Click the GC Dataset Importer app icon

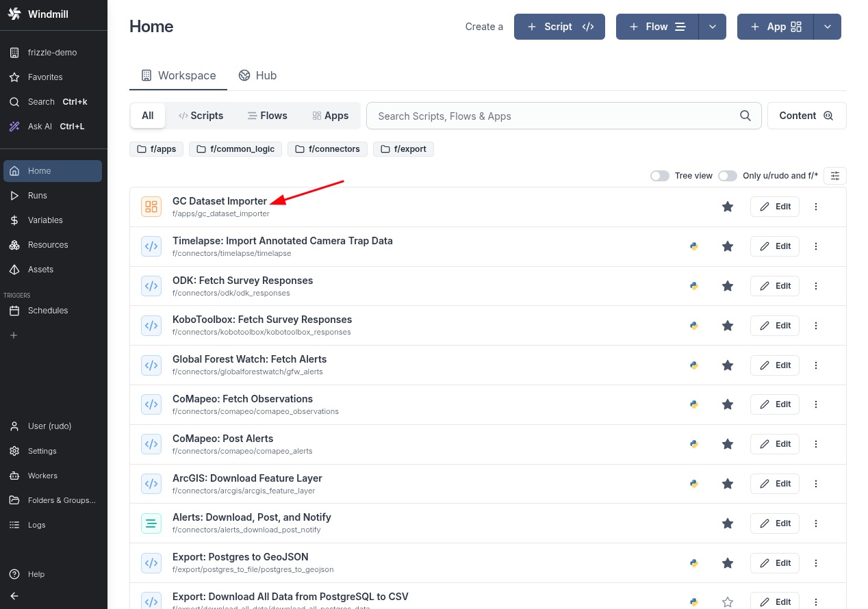(x=151, y=206)
